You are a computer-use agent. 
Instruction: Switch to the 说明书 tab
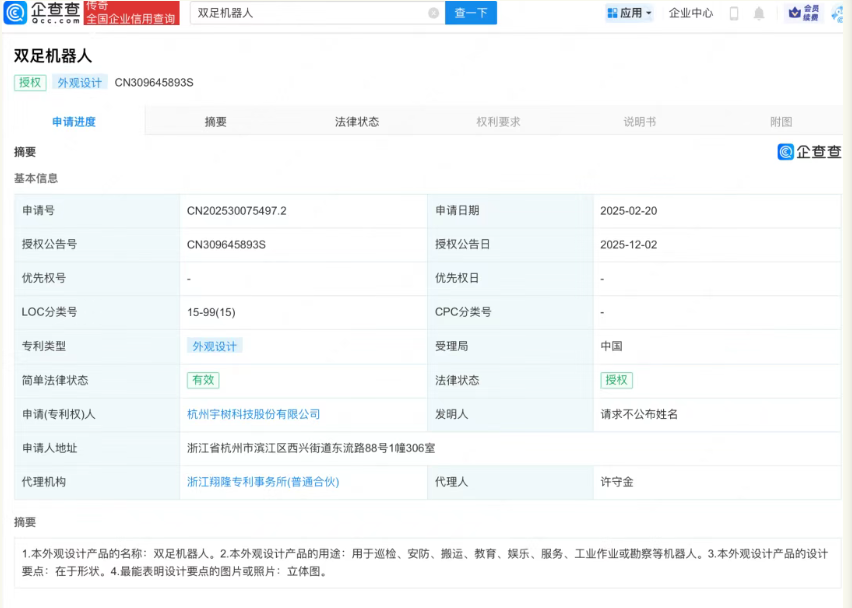click(x=640, y=120)
